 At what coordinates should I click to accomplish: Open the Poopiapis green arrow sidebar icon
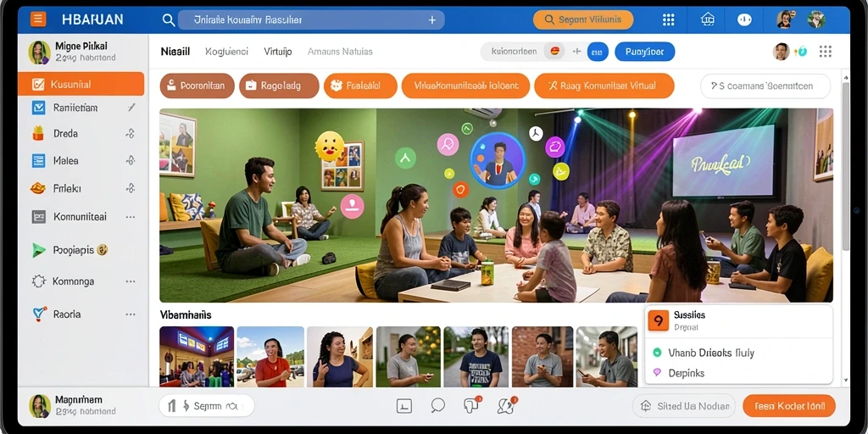38,250
